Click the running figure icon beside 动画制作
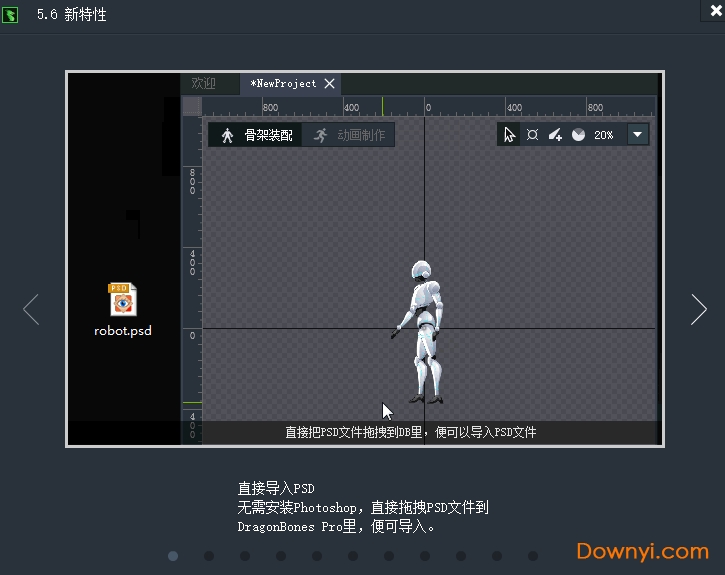The width and height of the screenshot is (725, 575). tap(320, 135)
